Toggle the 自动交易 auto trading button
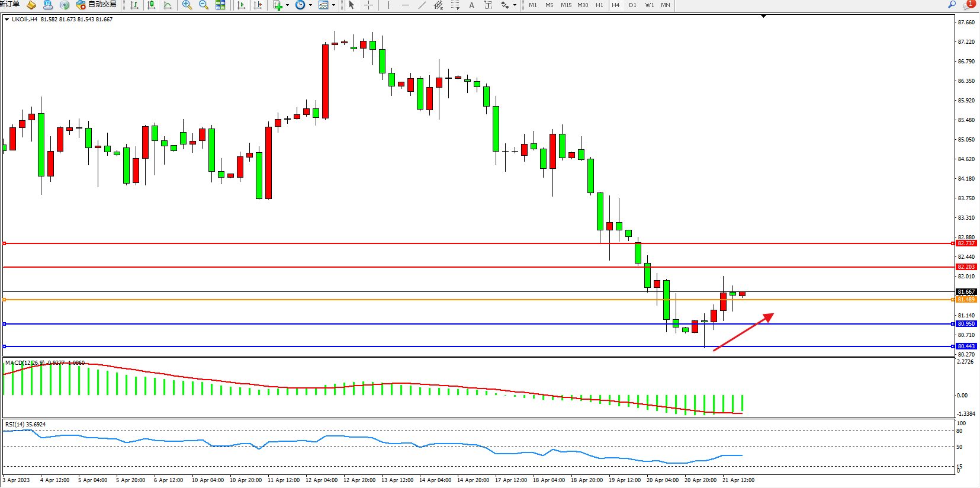The width and height of the screenshot is (980, 488). click(97, 5)
